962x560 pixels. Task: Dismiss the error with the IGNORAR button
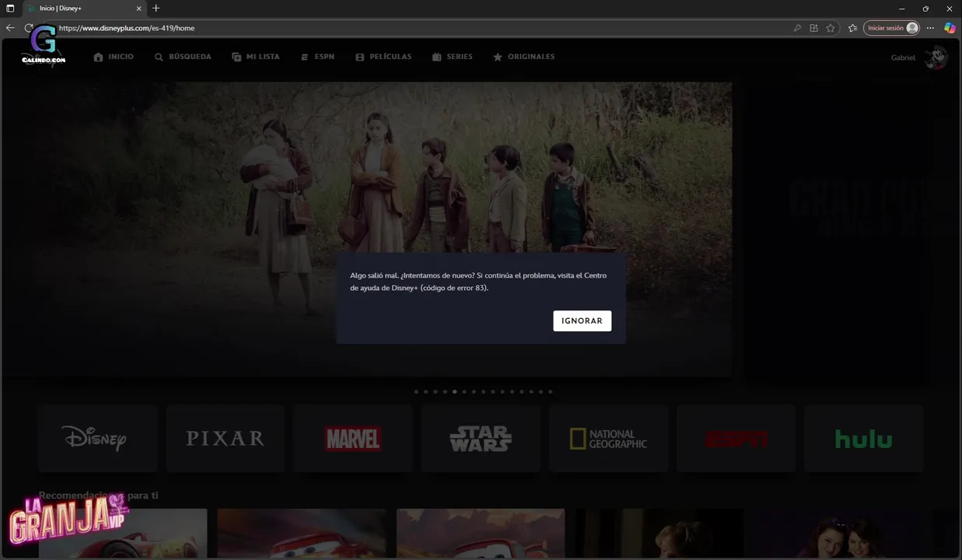tap(582, 320)
